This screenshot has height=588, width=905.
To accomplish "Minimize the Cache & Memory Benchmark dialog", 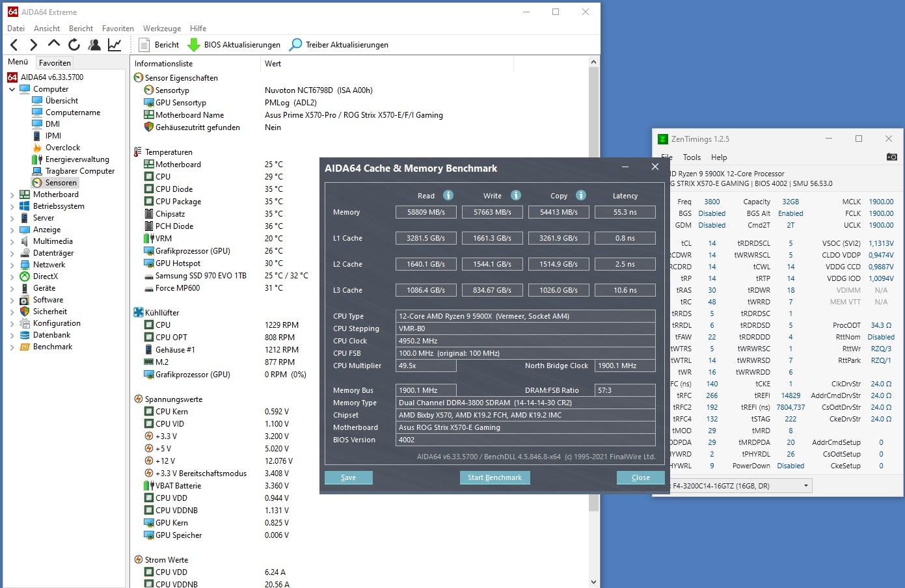I will (625, 167).
